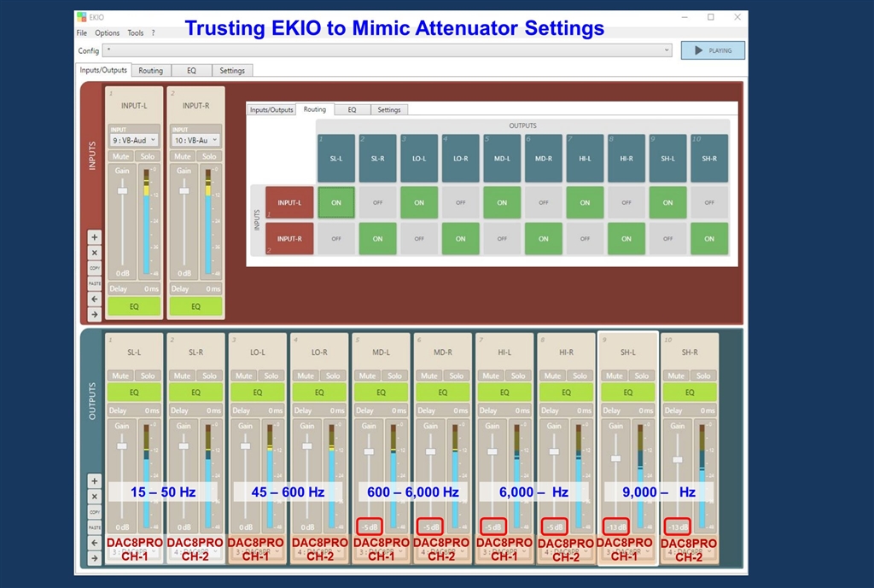Select the MD-L output channel name label
This screenshot has height=588, width=874.
click(381, 352)
